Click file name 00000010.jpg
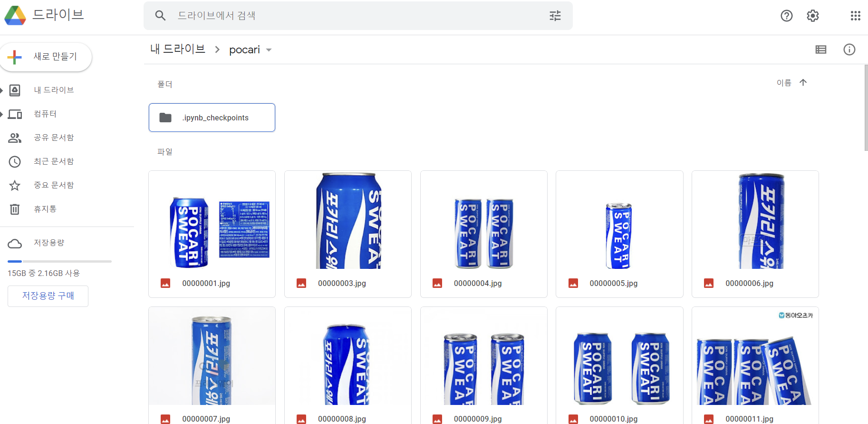Image resolution: width=868 pixels, height=424 pixels. [x=614, y=419]
